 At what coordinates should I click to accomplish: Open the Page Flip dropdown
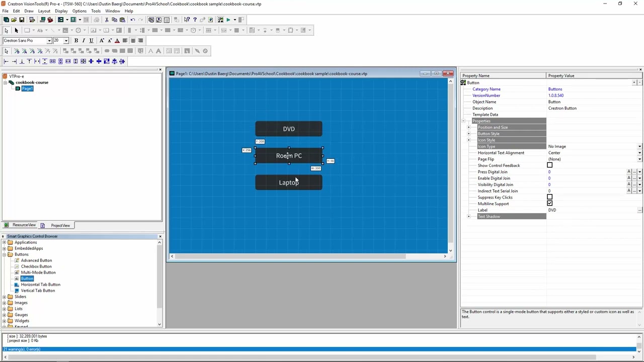(x=639, y=159)
